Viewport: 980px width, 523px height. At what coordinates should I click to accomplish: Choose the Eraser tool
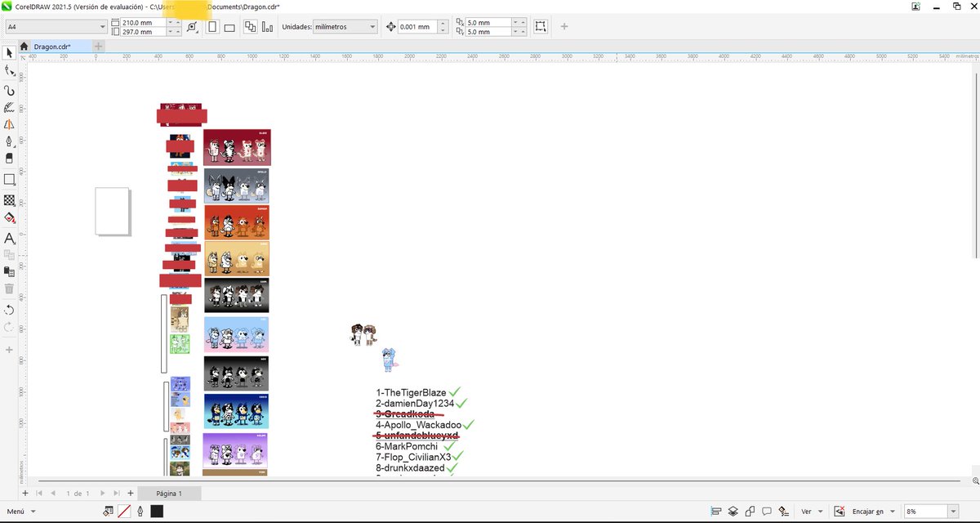pos(9,159)
